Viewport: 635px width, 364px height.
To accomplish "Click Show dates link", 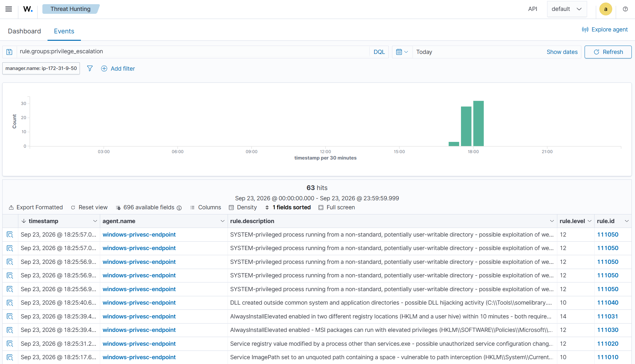I will click(562, 52).
